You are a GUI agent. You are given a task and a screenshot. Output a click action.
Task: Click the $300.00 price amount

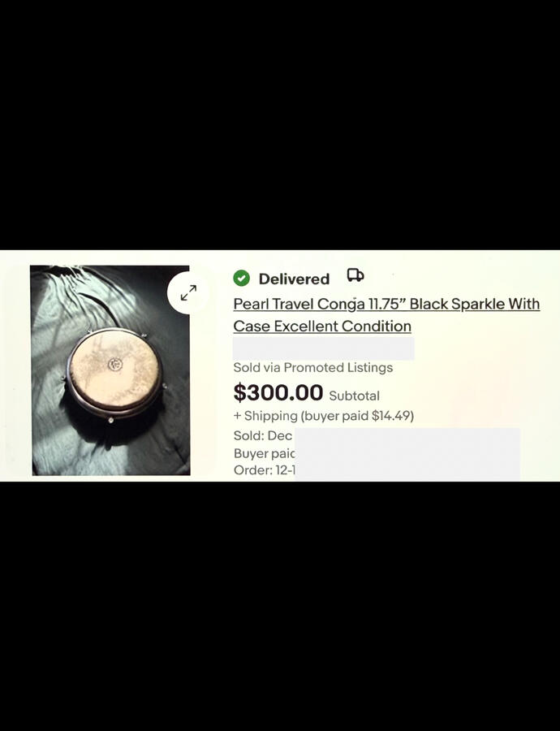278,392
